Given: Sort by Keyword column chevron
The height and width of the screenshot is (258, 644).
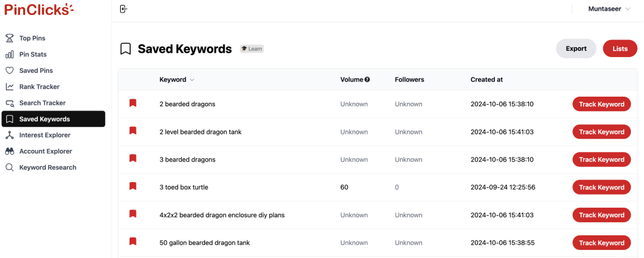Looking at the screenshot, I should (192, 80).
